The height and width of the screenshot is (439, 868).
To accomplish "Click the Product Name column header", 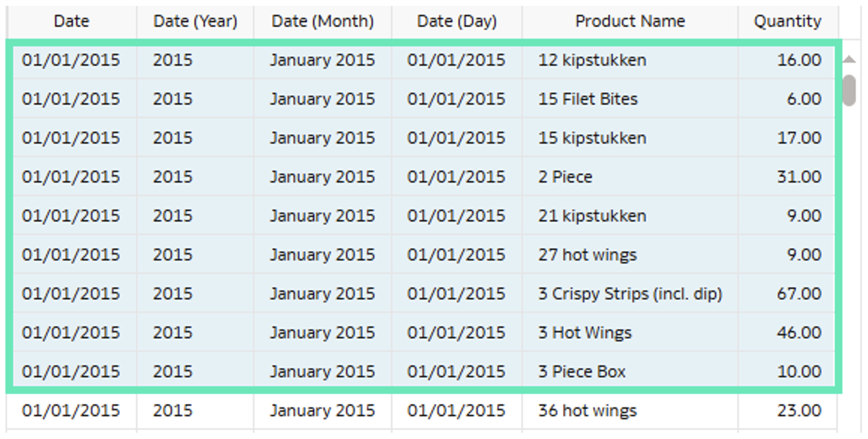I will pos(630,21).
